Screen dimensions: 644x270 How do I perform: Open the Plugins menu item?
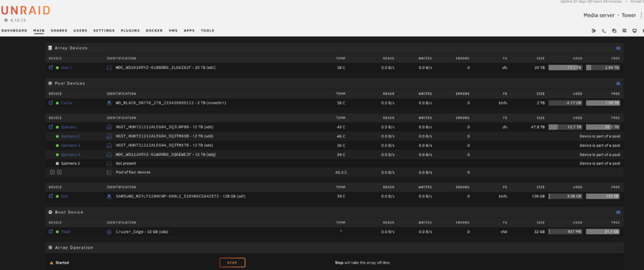(130, 30)
